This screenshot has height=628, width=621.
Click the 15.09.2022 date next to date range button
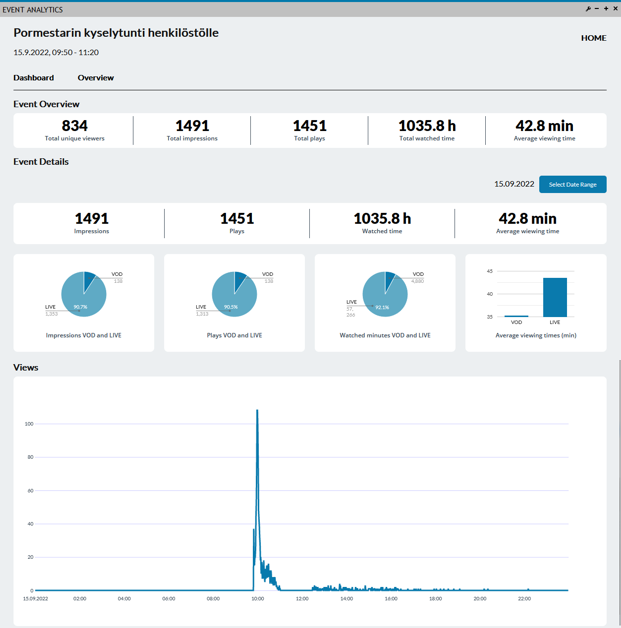(514, 184)
